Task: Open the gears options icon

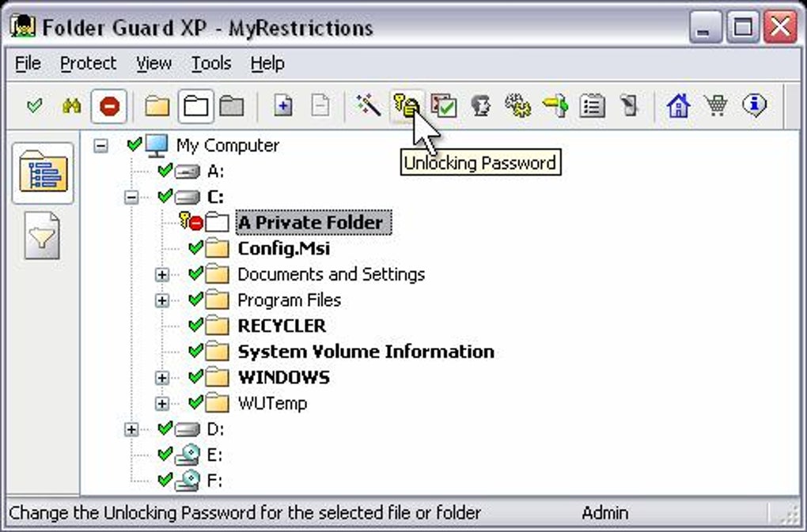Action: 517,105
